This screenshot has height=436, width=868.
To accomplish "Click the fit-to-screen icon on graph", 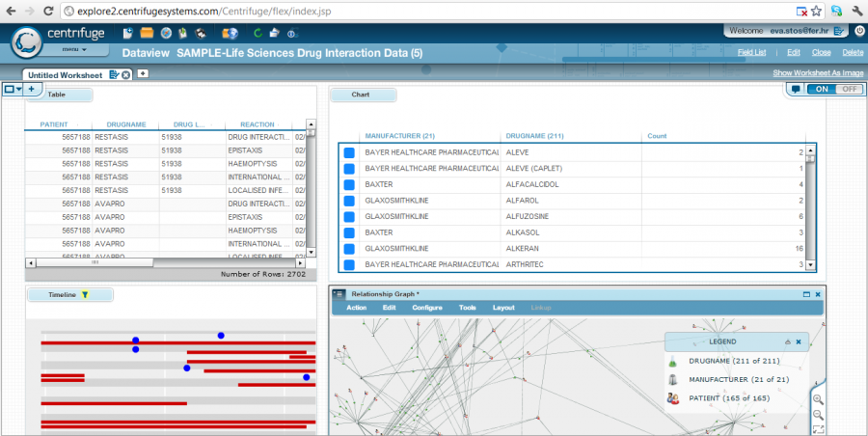I will pos(818,428).
